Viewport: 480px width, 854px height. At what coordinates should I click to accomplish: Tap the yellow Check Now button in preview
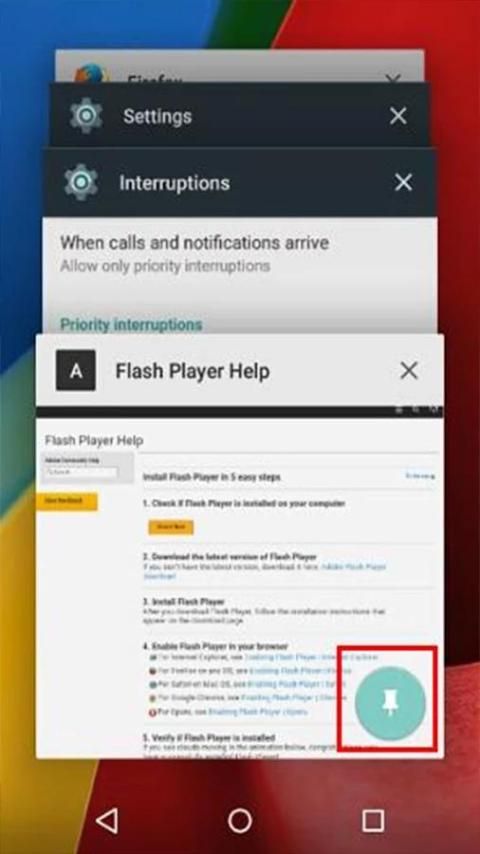click(x=171, y=527)
